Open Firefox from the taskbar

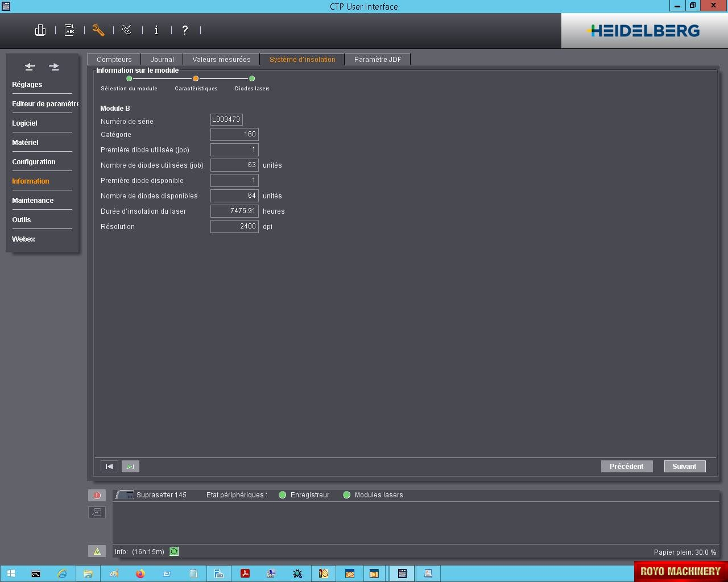[x=140, y=573]
